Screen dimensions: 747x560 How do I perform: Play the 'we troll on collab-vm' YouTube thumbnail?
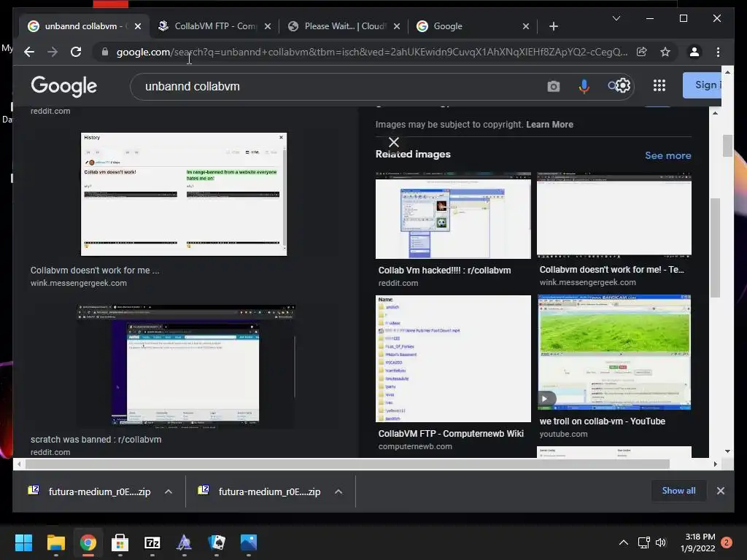pos(614,352)
